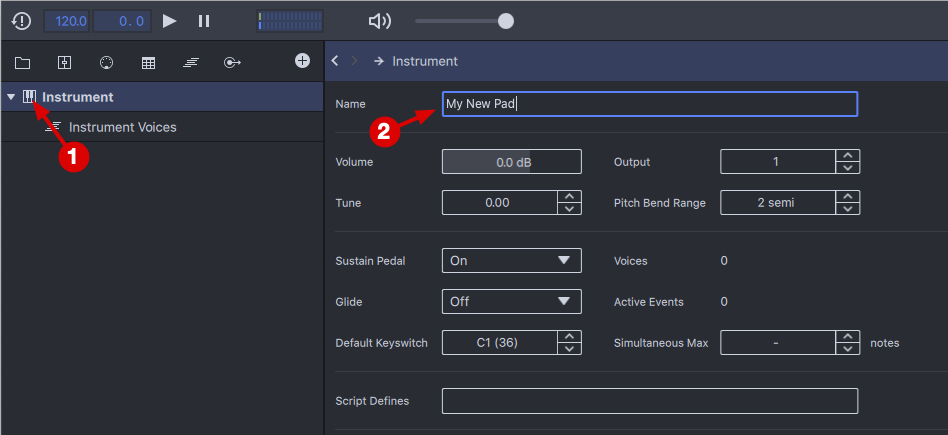Image resolution: width=948 pixels, height=435 pixels.
Task: Increase Pitch Bend Range with up arrow
Action: pyautogui.click(x=848, y=197)
